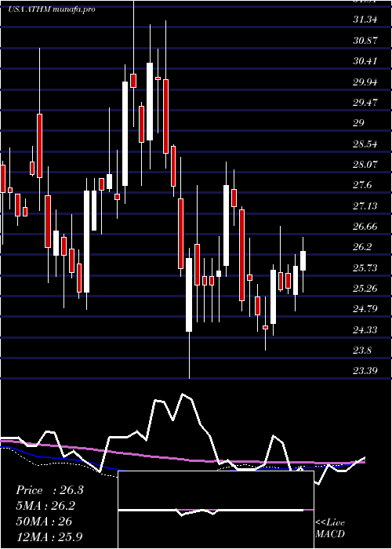Click the '5MA : 26.2' readout
The height and width of the screenshot is (549, 392).
click(x=45, y=506)
